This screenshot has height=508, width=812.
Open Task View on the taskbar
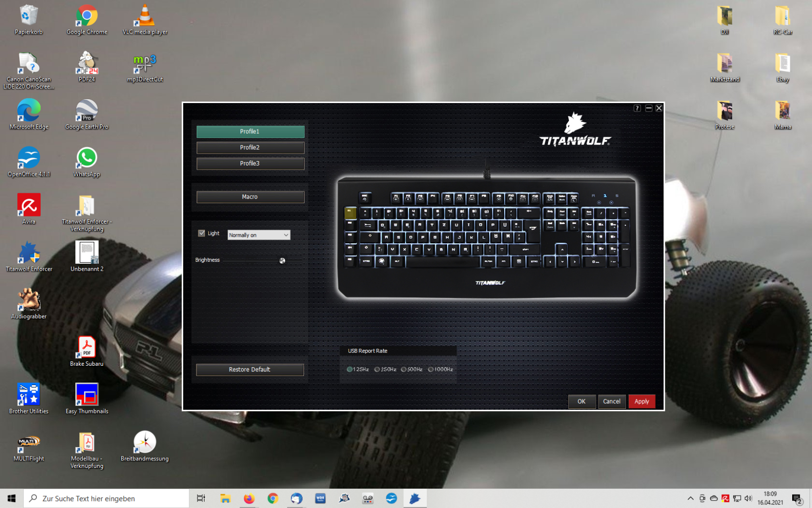click(x=201, y=498)
